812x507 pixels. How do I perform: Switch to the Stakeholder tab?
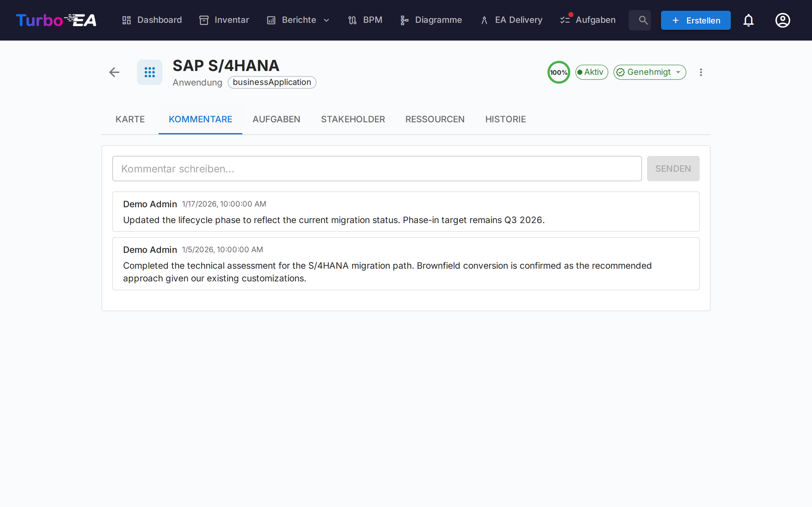click(x=353, y=119)
